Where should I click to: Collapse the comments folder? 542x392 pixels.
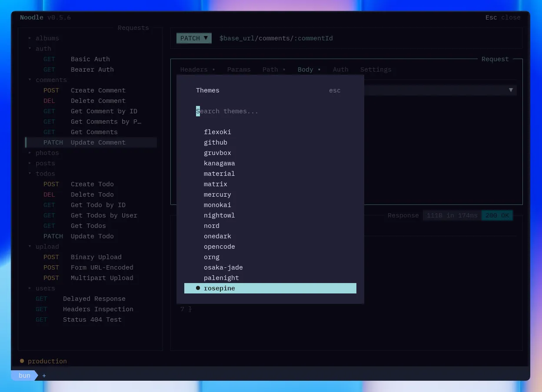tap(47, 80)
